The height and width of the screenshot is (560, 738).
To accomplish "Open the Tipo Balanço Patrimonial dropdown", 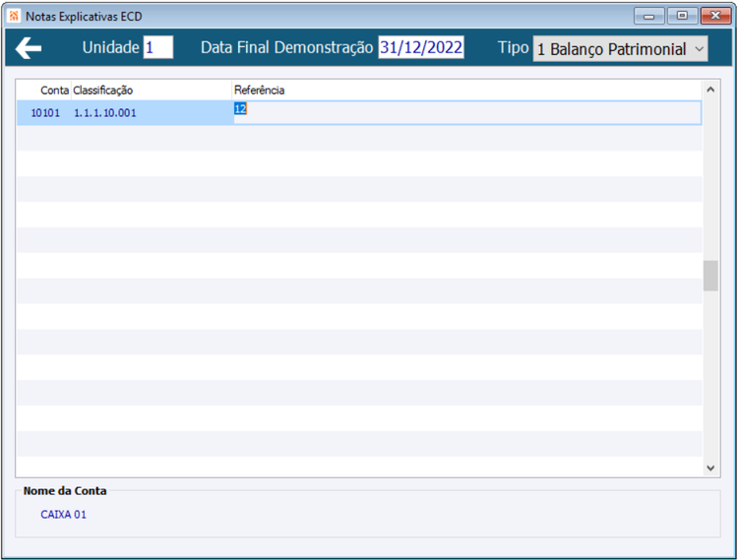I will tap(620, 49).
